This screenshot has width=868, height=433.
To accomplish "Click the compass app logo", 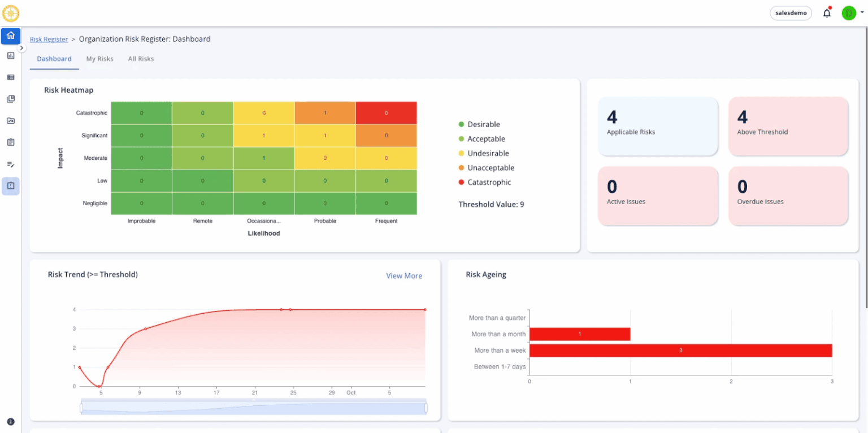I will [11, 13].
